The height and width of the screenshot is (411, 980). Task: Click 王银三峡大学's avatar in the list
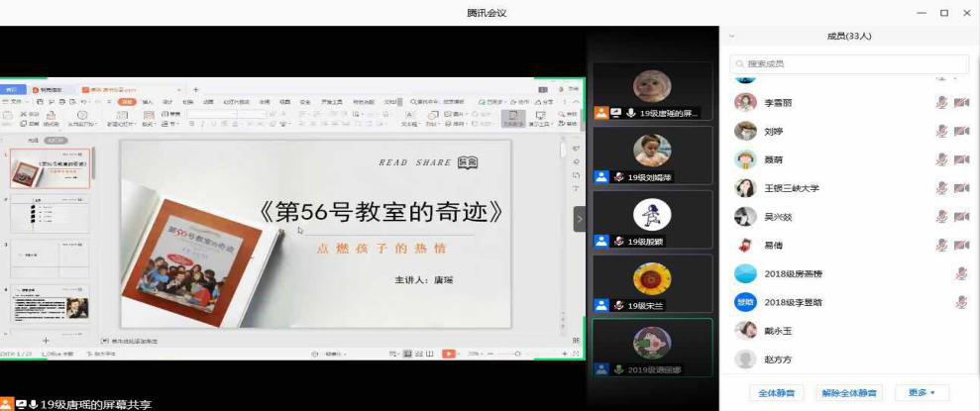click(x=745, y=188)
